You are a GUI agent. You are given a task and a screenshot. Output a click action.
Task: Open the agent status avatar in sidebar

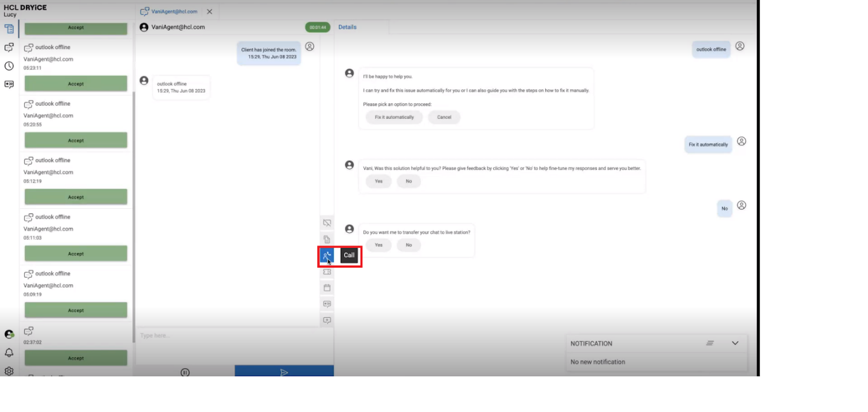9,334
